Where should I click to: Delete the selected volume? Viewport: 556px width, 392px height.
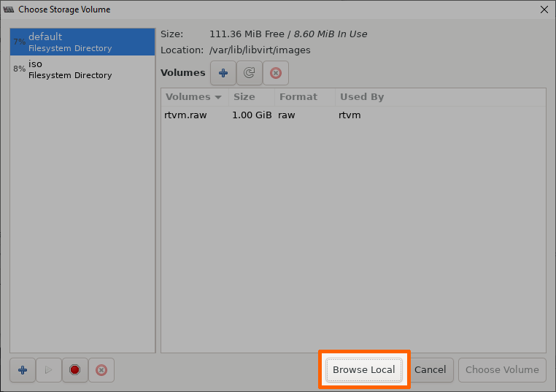[x=276, y=73]
